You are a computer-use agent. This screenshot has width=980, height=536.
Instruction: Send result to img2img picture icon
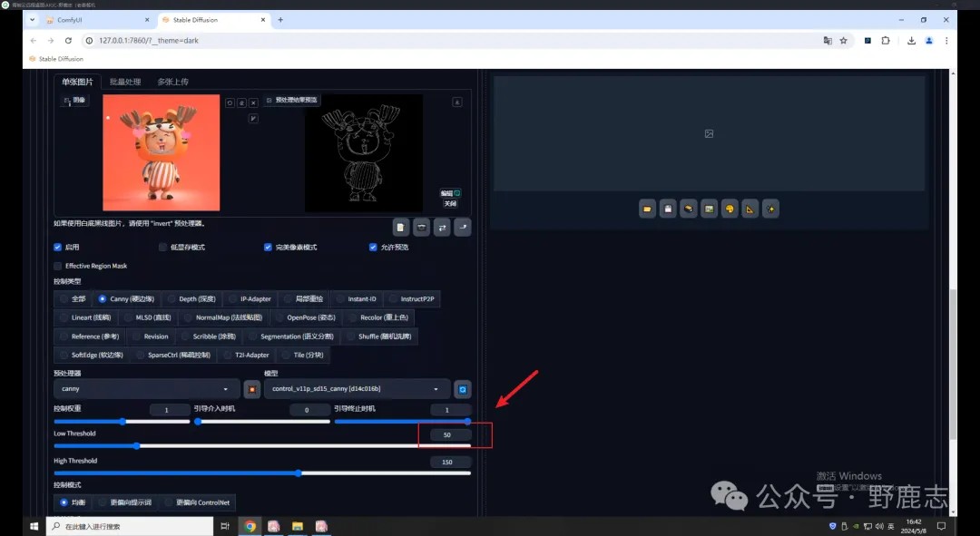pos(709,209)
